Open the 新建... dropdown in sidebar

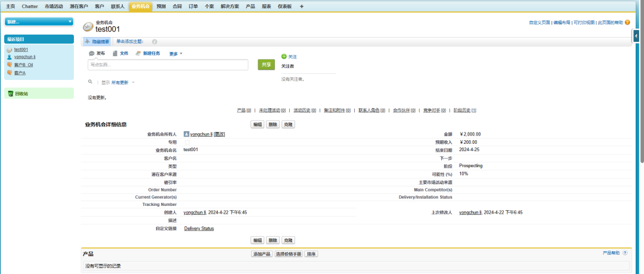coord(39,22)
